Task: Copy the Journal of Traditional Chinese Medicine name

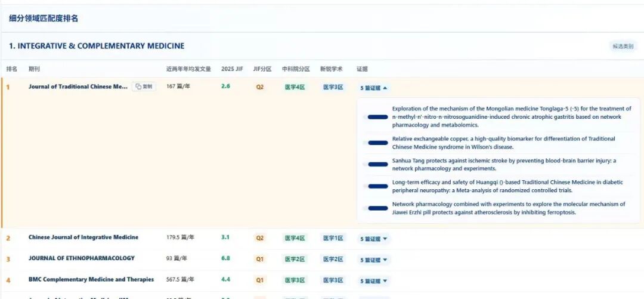Action: coord(144,87)
